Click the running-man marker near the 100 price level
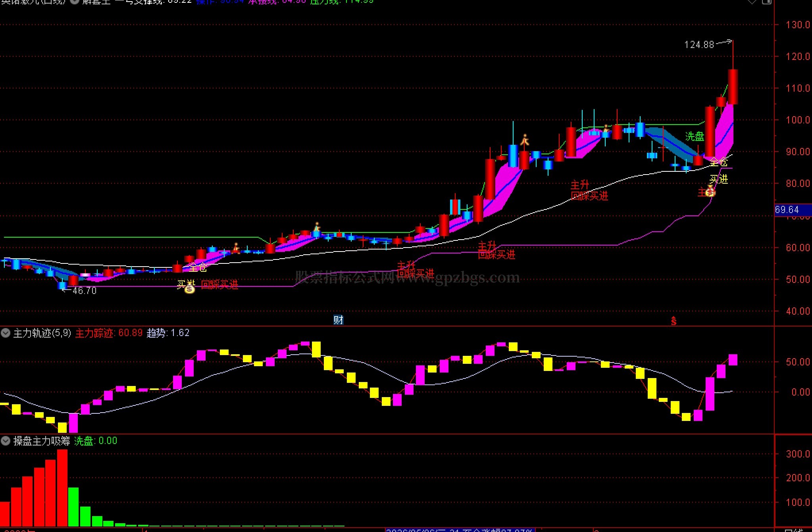Image resolution: width=812 pixels, height=532 pixels. tap(606, 129)
